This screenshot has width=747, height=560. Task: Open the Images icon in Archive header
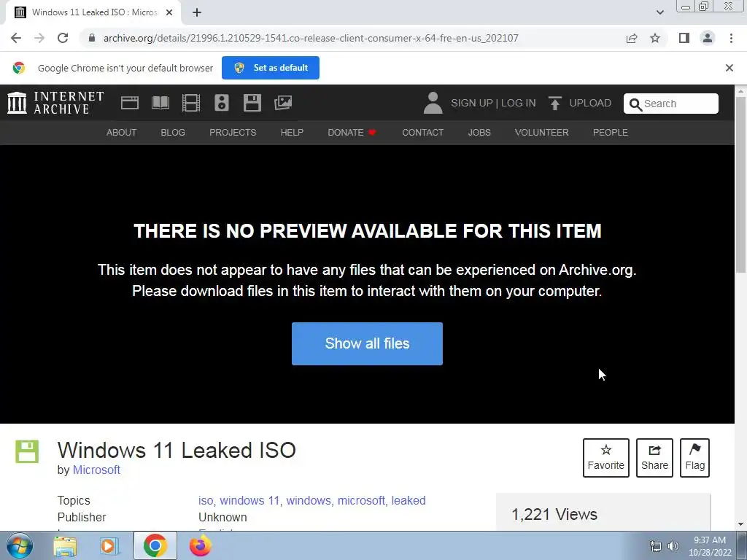(283, 103)
